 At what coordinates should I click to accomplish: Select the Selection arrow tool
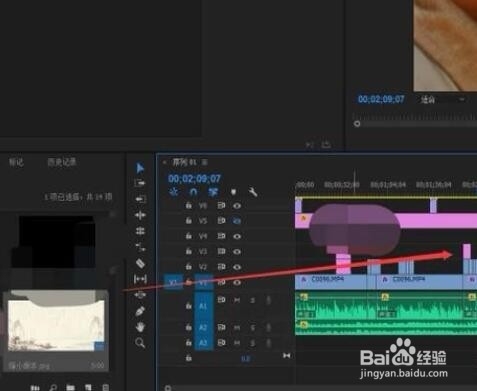pos(140,168)
